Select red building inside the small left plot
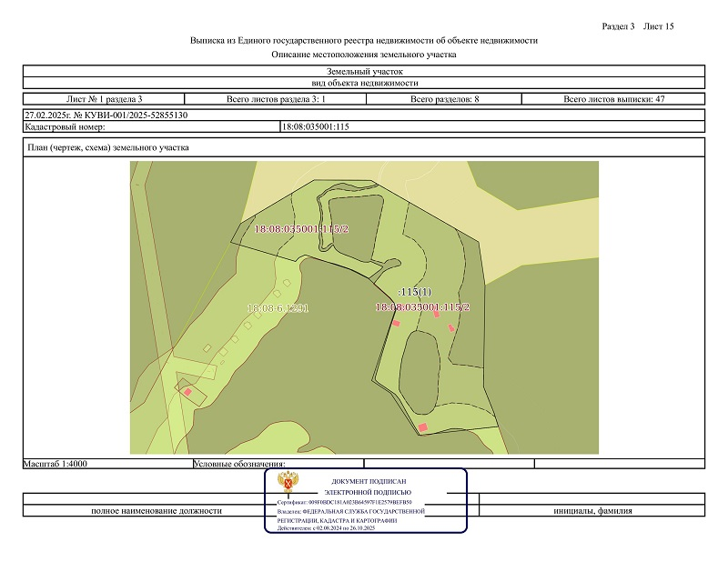The image size is (728, 562). 188,392
